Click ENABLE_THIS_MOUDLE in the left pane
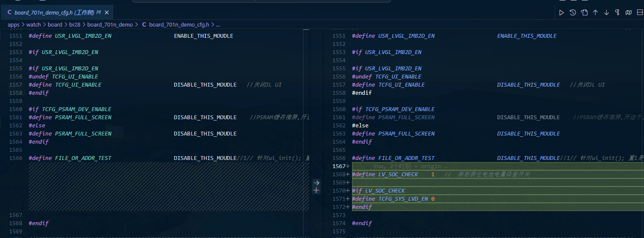The height and width of the screenshot is (238, 644). click(204, 36)
